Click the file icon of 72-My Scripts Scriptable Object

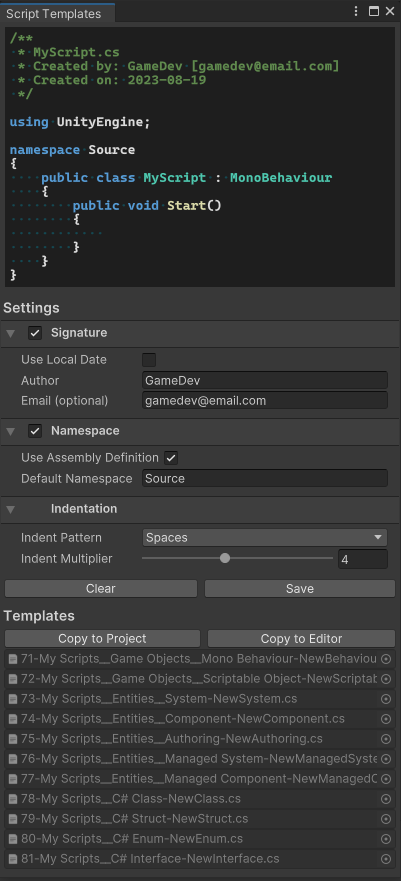tap(13, 679)
